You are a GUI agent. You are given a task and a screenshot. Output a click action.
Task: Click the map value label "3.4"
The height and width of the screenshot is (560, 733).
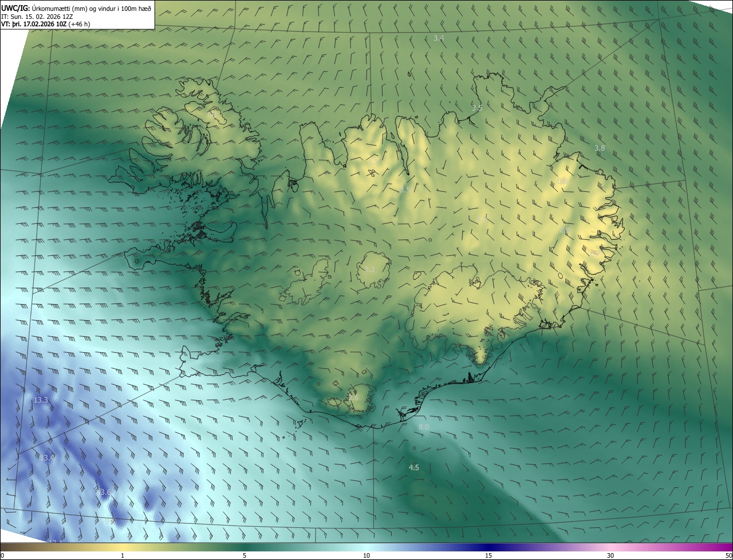439,38
